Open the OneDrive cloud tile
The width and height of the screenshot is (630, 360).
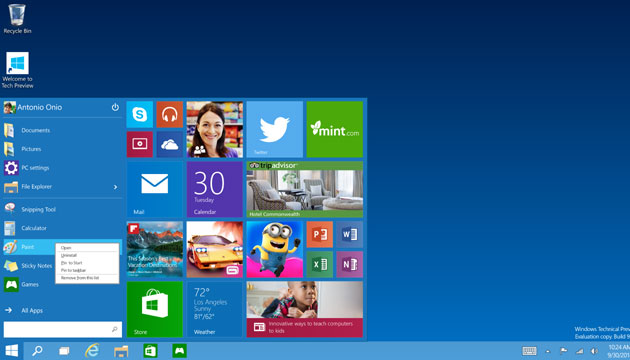170,144
